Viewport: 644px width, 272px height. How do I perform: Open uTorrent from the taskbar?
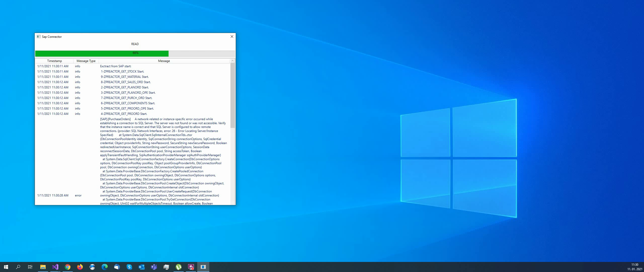[179, 267]
